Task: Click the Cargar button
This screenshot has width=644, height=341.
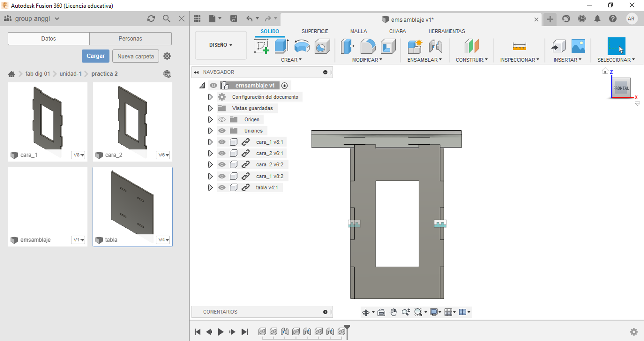Action: [95, 56]
